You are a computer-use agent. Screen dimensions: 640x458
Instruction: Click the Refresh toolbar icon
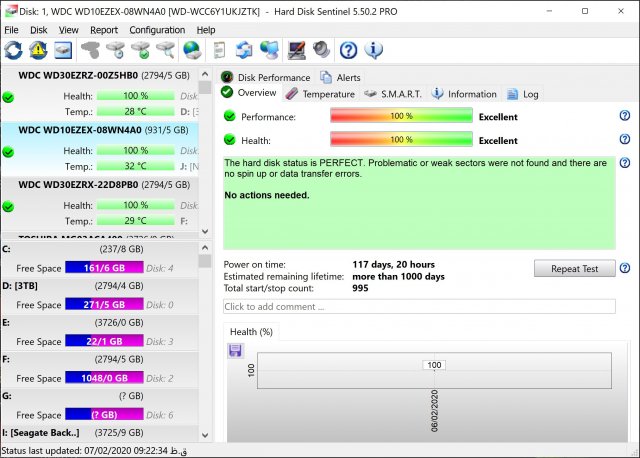click(x=14, y=49)
